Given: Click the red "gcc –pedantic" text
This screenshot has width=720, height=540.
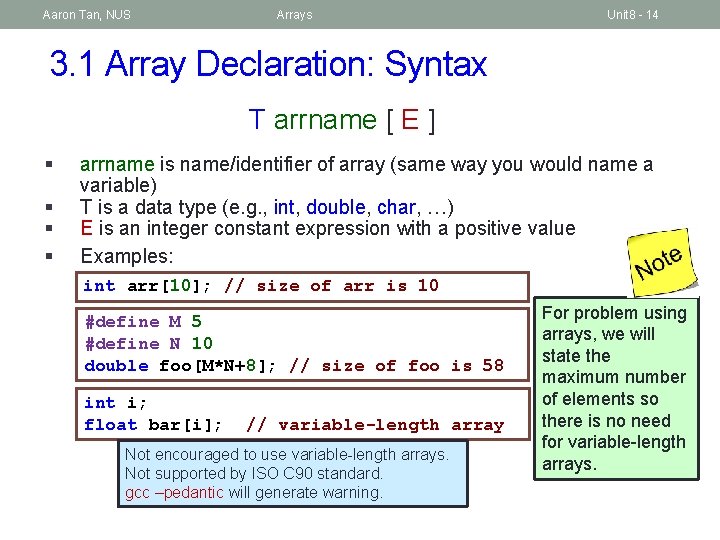Looking at the screenshot, I should 174,493.
